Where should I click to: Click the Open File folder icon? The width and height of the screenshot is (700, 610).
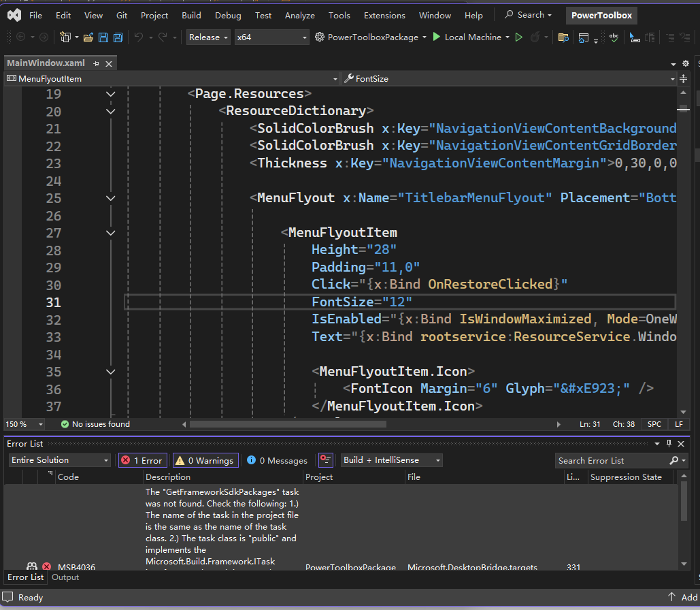[x=88, y=37]
